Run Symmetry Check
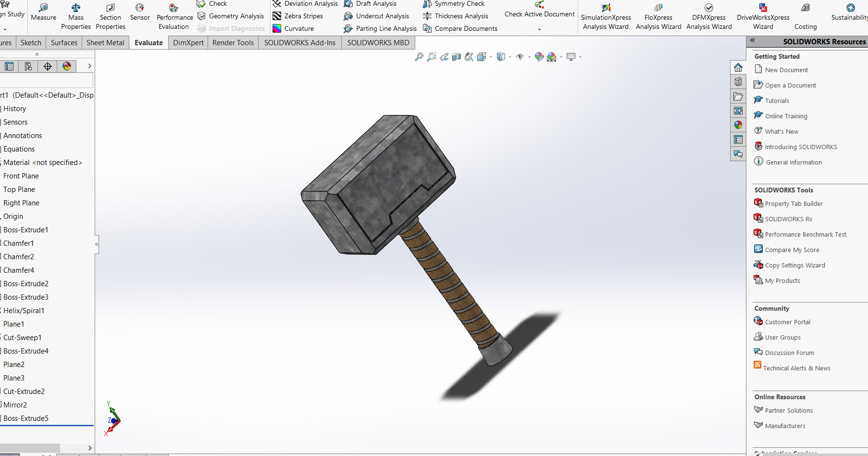The image size is (868, 456). pos(454,4)
